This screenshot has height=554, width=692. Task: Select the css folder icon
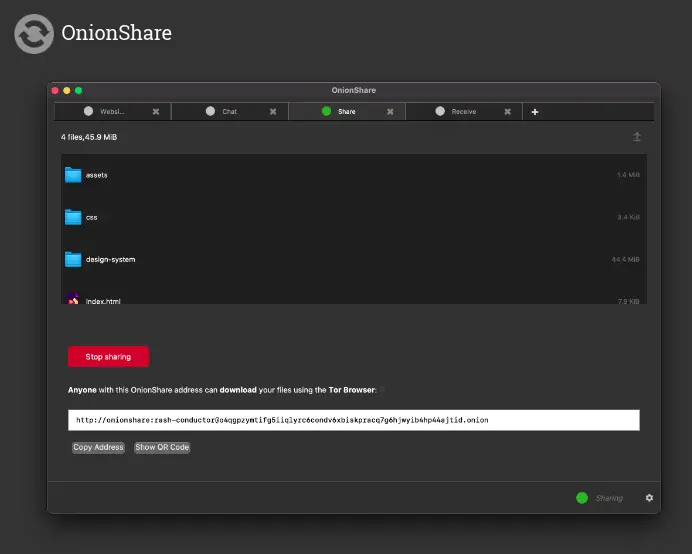[x=73, y=217]
